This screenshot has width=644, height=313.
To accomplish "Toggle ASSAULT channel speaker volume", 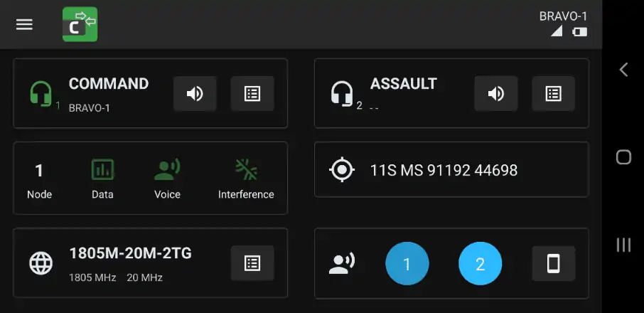I will click(x=496, y=94).
